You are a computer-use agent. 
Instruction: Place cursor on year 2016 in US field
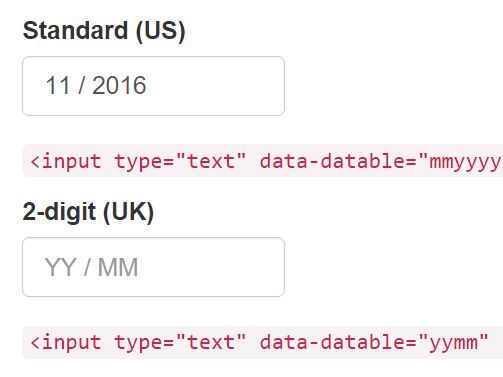(119, 86)
